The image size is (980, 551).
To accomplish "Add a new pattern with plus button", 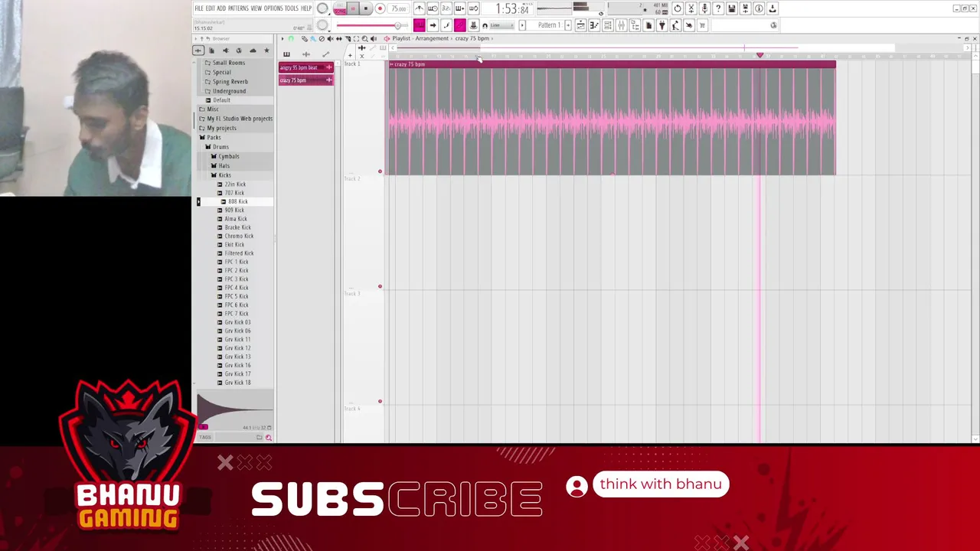I will 568,25.
